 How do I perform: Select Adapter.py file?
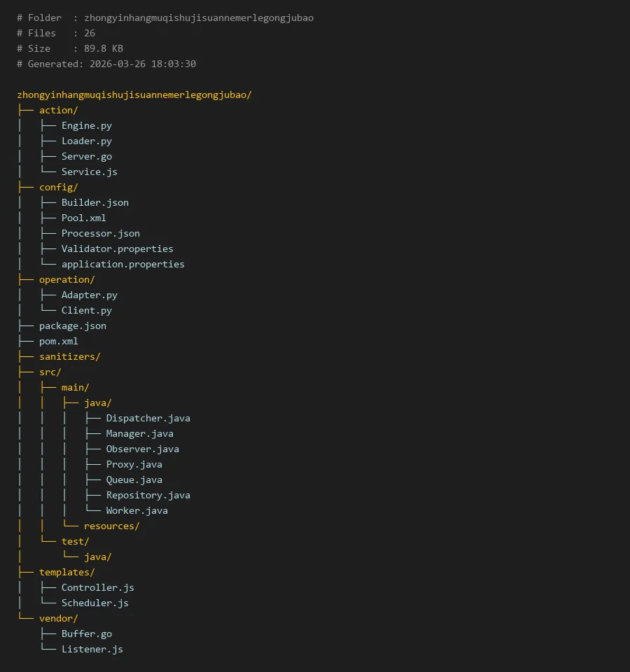click(x=89, y=295)
